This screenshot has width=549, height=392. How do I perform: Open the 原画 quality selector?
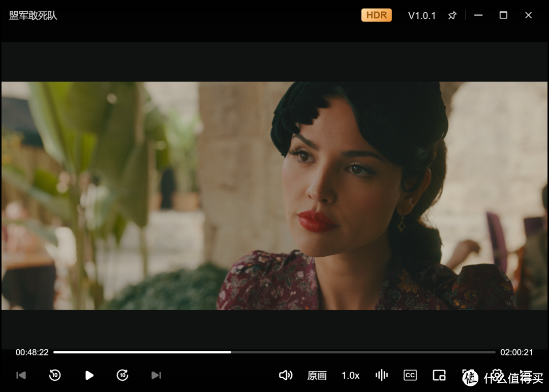tap(317, 376)
